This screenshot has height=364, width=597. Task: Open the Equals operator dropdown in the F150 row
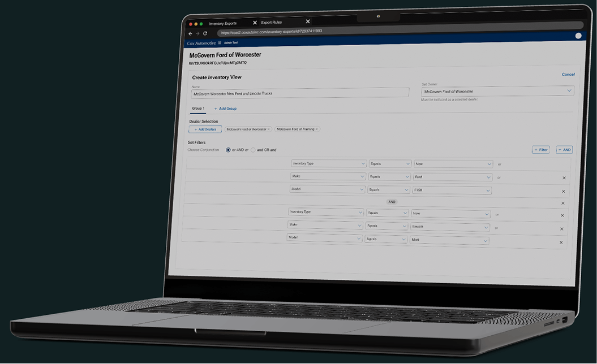(388, 190)
